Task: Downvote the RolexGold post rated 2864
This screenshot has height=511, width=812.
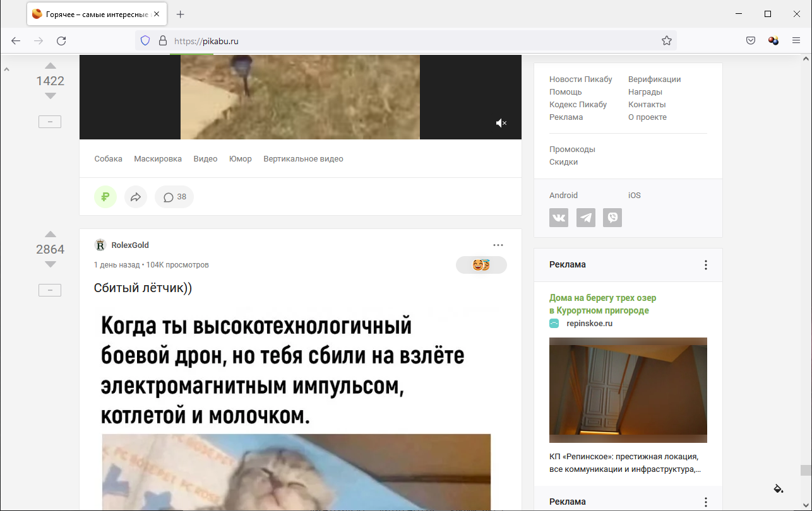Action: (x=51, y=264)
